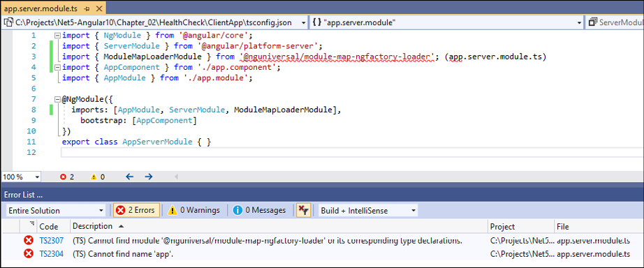Collapse the import region at line 4
The width and height of the screenshot is (644, 268).
click(x=57, y=67)
